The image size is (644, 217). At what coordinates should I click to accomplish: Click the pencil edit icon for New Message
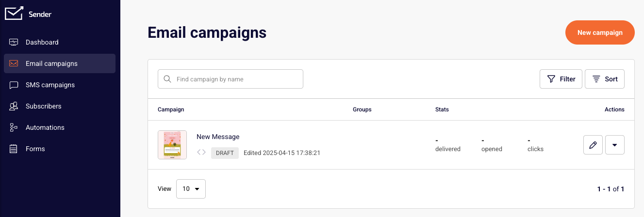[593, 145]
